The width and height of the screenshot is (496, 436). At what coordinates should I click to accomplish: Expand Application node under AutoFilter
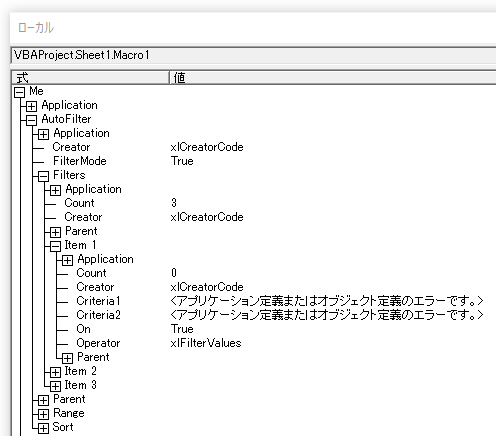tap(43, 134)
